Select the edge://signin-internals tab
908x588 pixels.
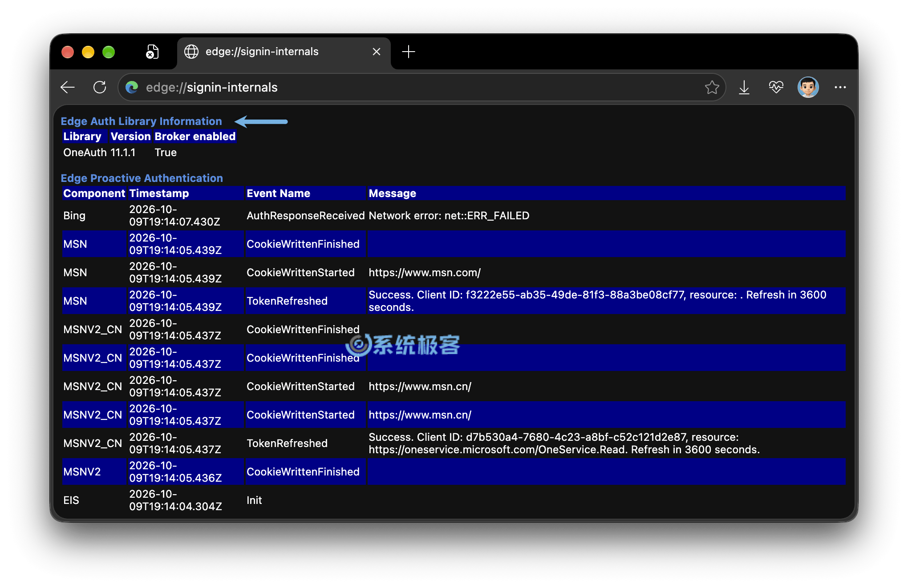coord(284,52)
